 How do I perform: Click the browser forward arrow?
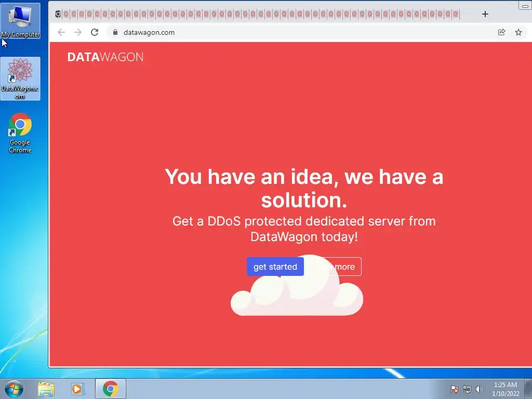(78, 32)
